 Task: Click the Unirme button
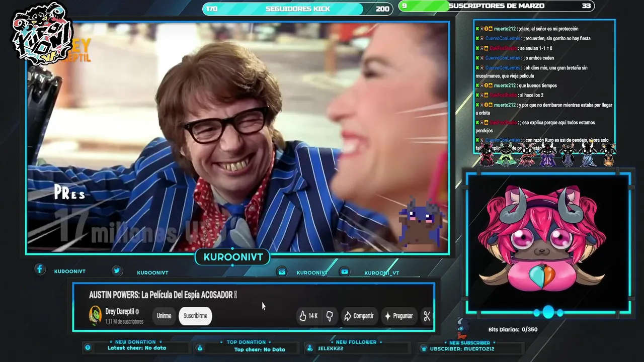click(164, 316)
